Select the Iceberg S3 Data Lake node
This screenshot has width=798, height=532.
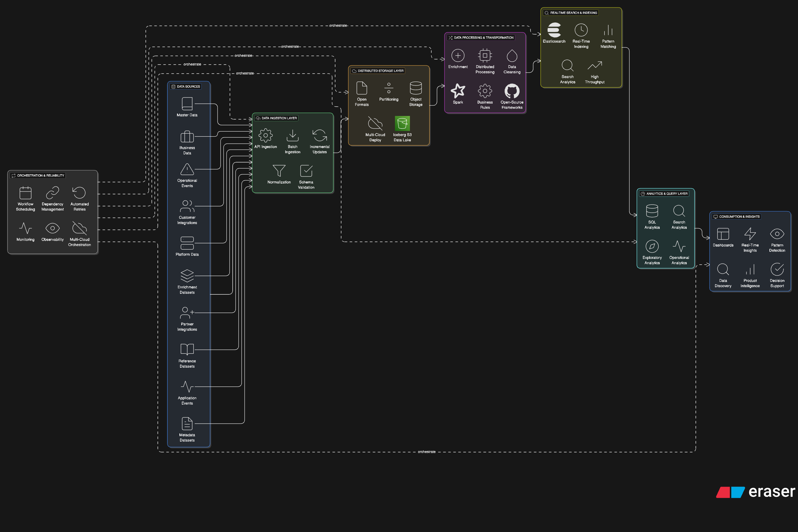pos(402,123)
